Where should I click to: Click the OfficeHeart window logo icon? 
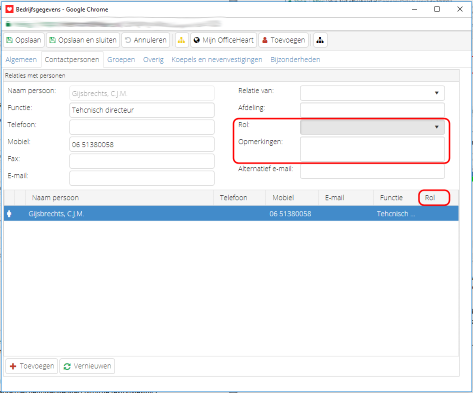10,9
